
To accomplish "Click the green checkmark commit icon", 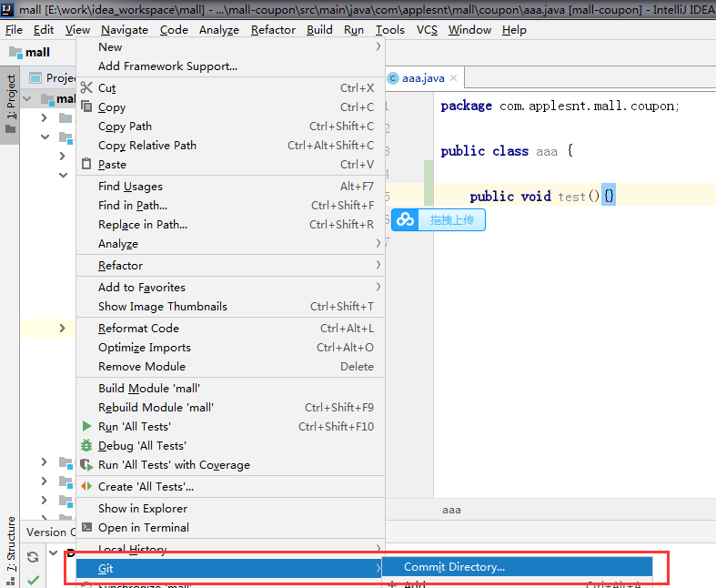I will (33, 580).
